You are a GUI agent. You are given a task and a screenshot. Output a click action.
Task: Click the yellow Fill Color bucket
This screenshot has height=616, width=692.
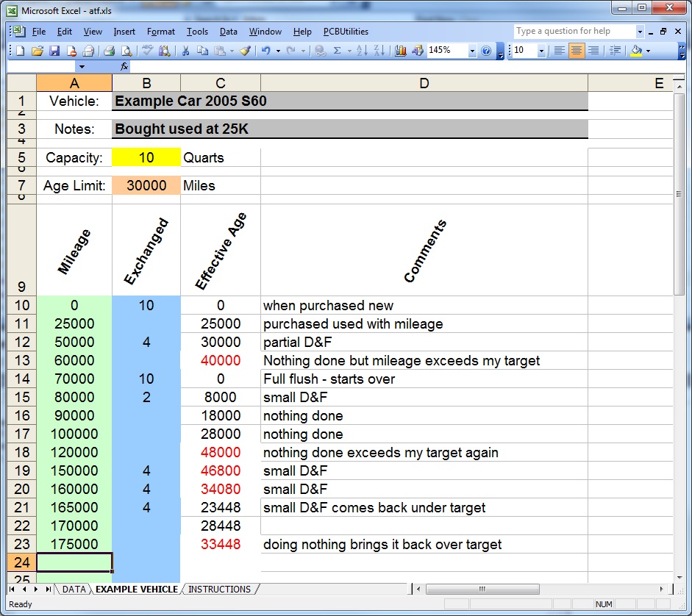point(636,51)
